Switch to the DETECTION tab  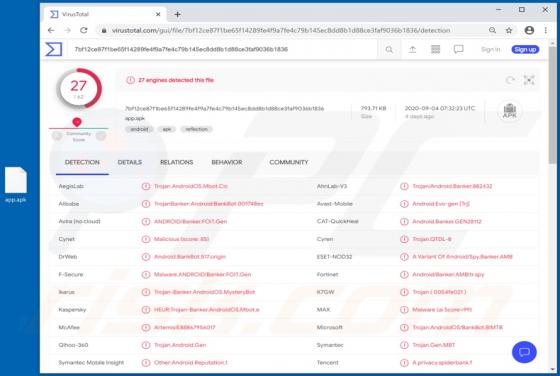click(82, 162)
